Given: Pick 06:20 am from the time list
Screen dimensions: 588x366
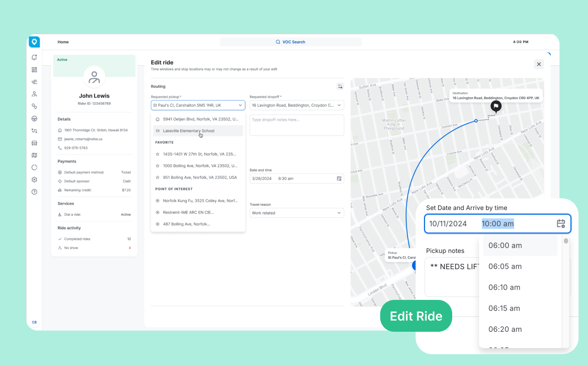Looking at the screenshot, I should (520, 329).
